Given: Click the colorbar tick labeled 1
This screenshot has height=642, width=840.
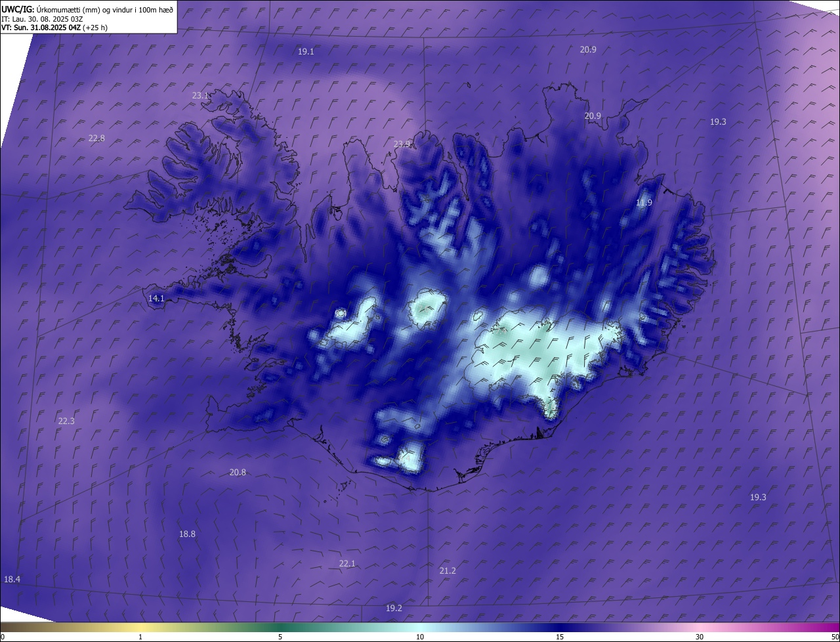Looking at the screenshot, I should [140, 637].
